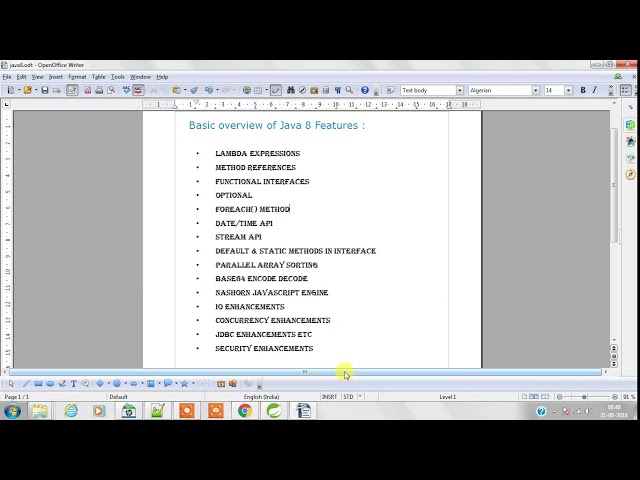The image size is (640, 480).
Task: Click the Export as PDF icon
Action: coord(88,90)
